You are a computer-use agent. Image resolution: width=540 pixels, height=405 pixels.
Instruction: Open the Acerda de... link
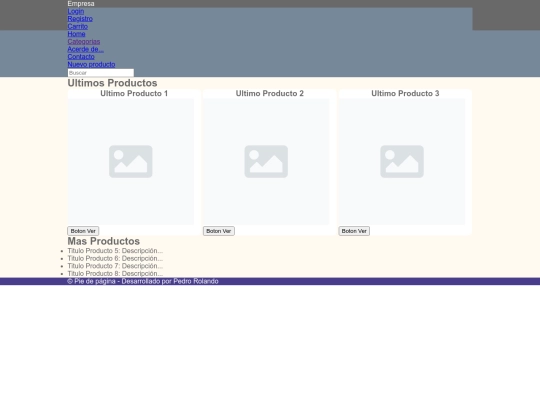coord(85,49)
